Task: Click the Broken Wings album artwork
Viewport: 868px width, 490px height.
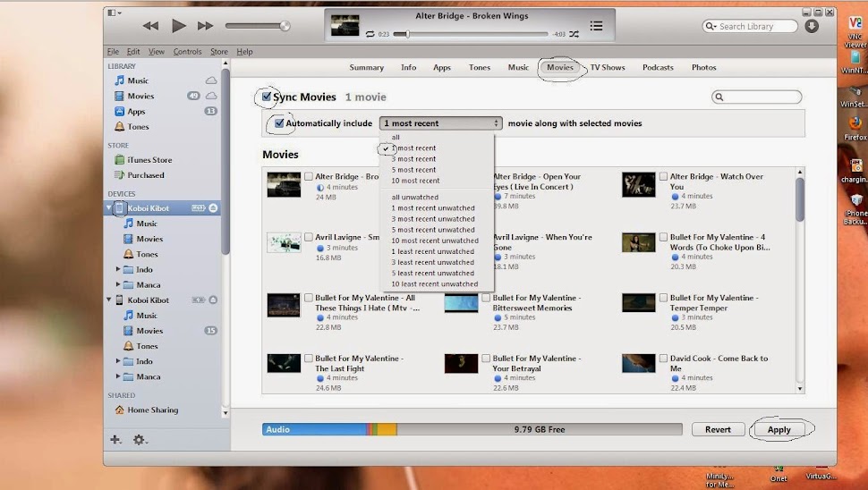Action: [x=345, y=25]
